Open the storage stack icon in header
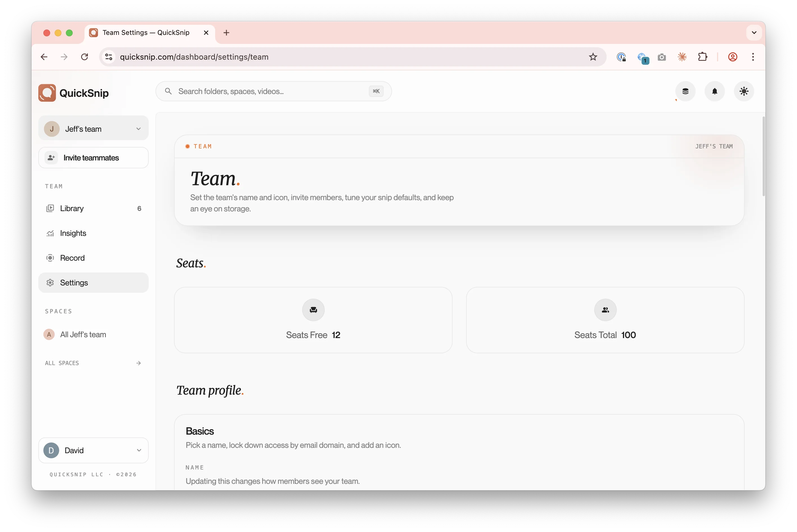This screenshot has width=797, height=532. tap(685, 91)
